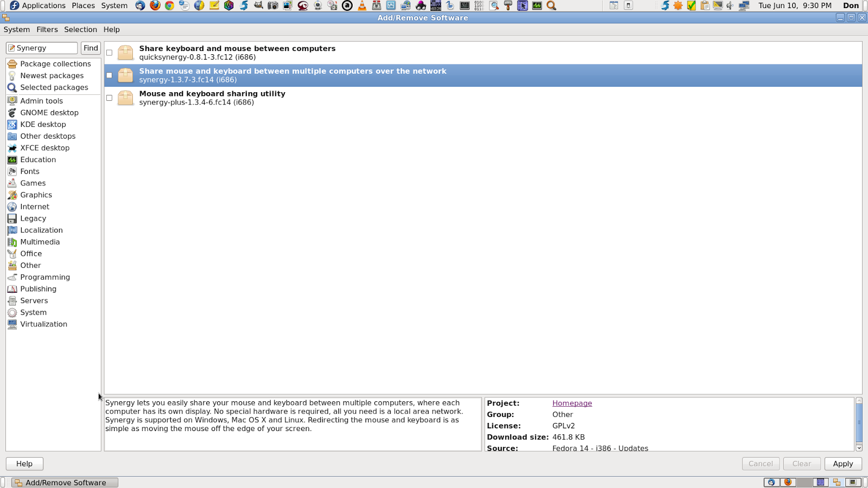The width and height of the screenshot is (868, 488).
Task: Click the details pane scrollbar down arrow
Action: click(x=859, y=448)
